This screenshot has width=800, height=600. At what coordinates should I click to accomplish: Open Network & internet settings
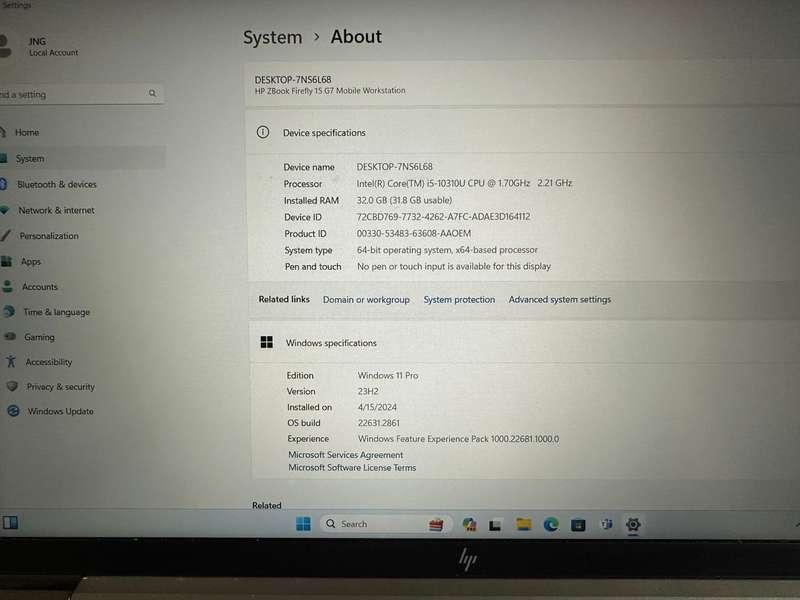coord(56,210)
